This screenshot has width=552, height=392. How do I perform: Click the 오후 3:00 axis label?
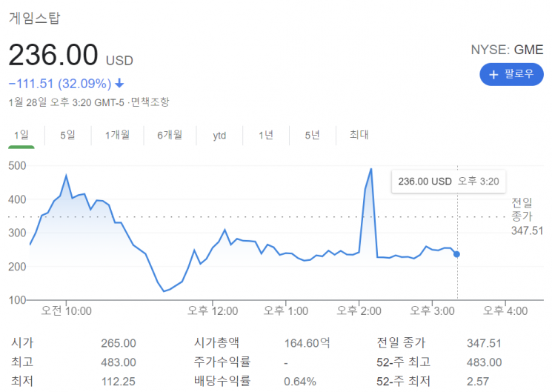tap(432, 311)
